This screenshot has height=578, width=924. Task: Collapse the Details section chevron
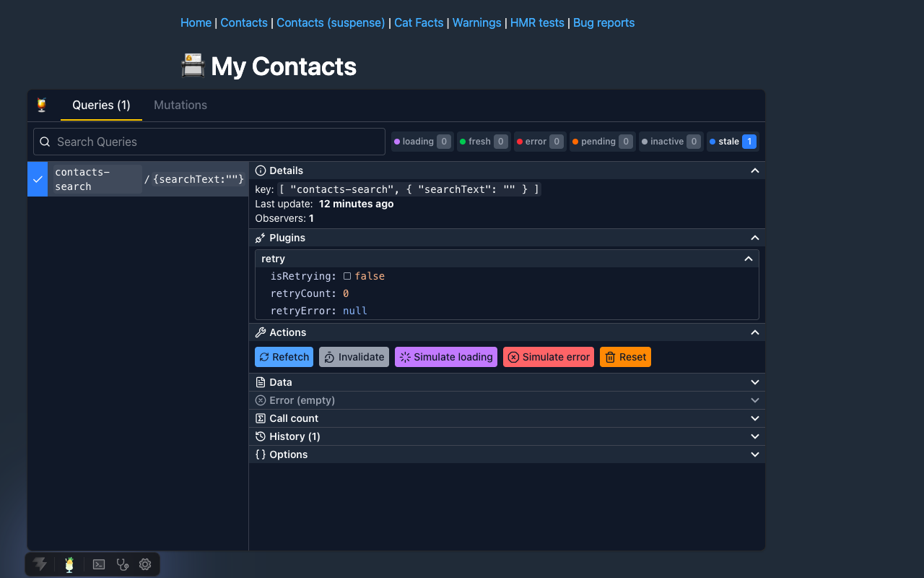pyautogui.click(x=755, y=171)
